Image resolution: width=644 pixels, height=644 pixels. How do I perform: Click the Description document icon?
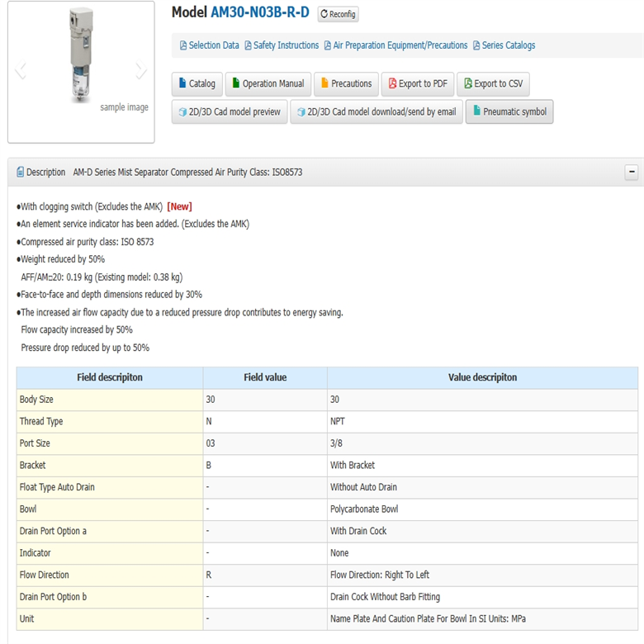pyautogui.click(x=20, y=172)
